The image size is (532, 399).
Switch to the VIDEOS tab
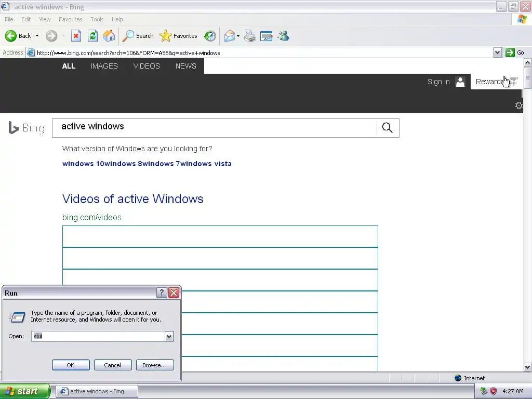147,66
